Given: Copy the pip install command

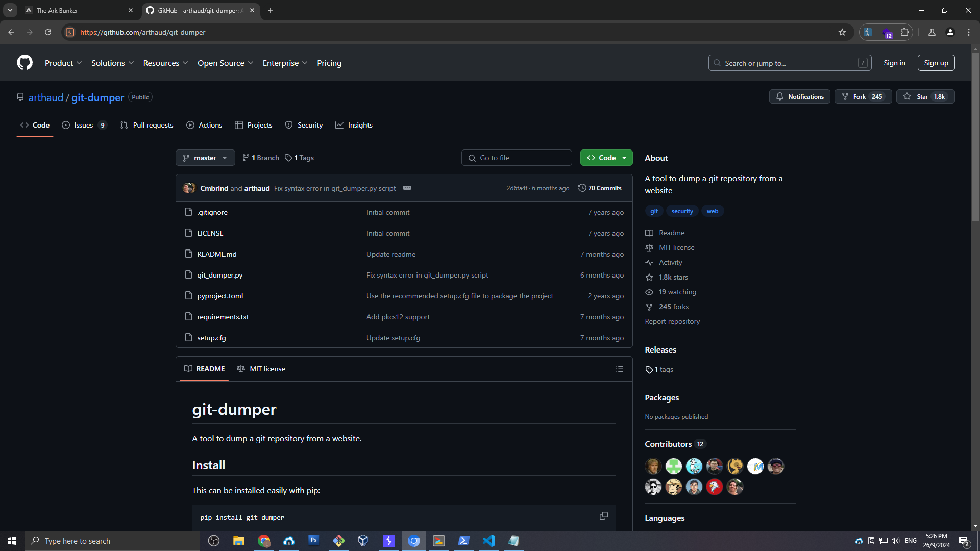Looking at the screenshot, I should (x=603, y=516).
